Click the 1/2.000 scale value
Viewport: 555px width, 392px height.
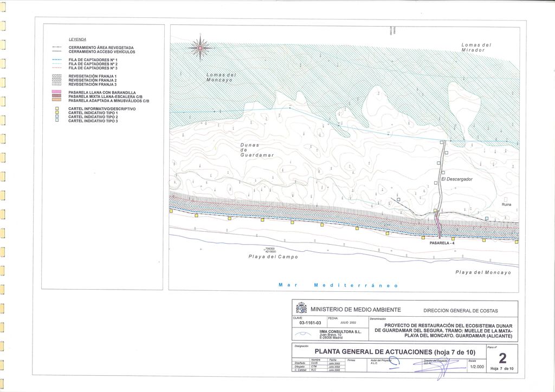coord(476,367)
